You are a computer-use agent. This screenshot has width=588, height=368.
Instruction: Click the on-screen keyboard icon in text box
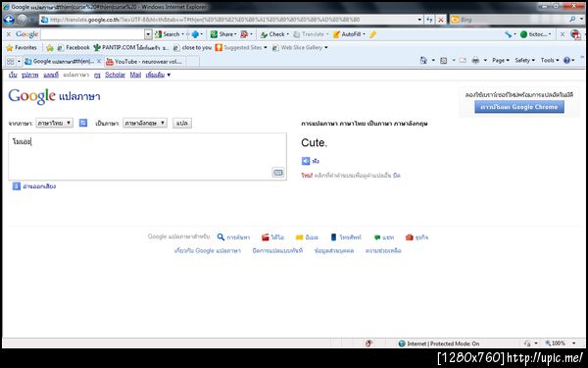coord(278,173)
